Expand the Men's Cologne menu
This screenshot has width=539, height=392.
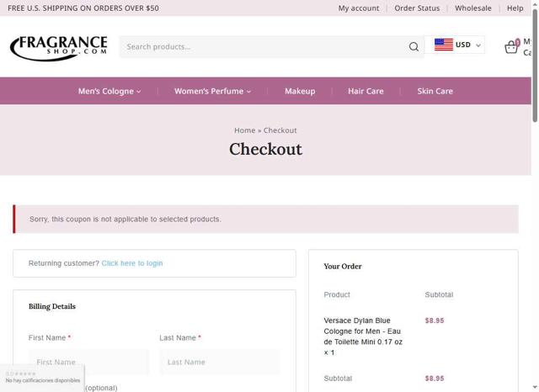(109, 91)
